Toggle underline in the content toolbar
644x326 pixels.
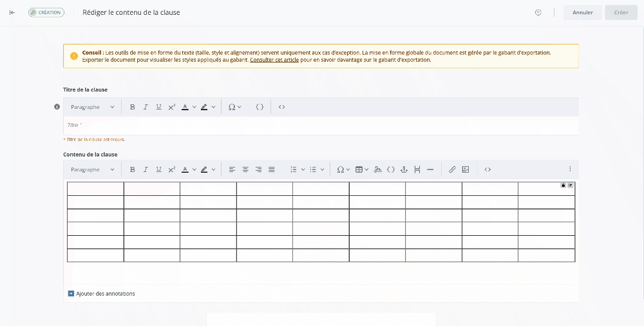coord(158,169)
